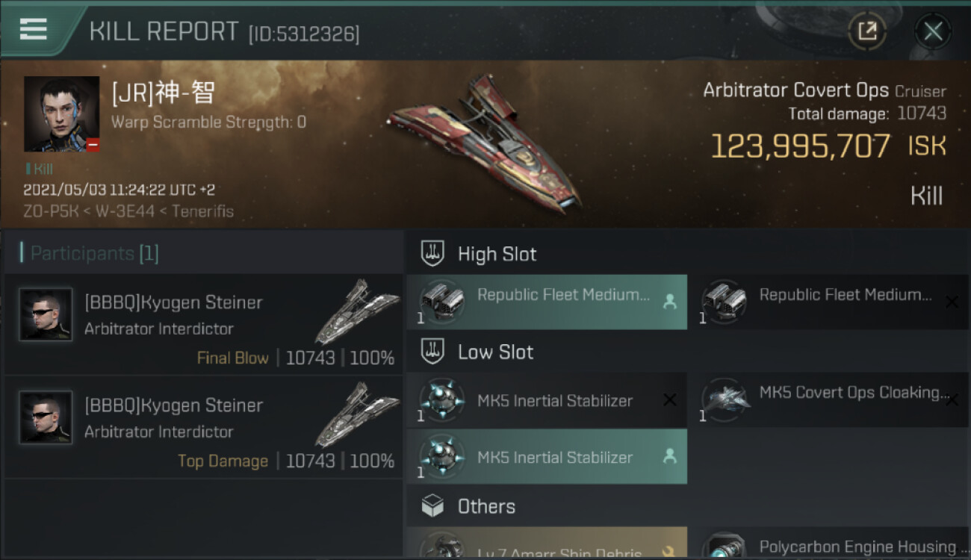Click the Low Slot section header
The image size is (971, 560).
[495, 352]
